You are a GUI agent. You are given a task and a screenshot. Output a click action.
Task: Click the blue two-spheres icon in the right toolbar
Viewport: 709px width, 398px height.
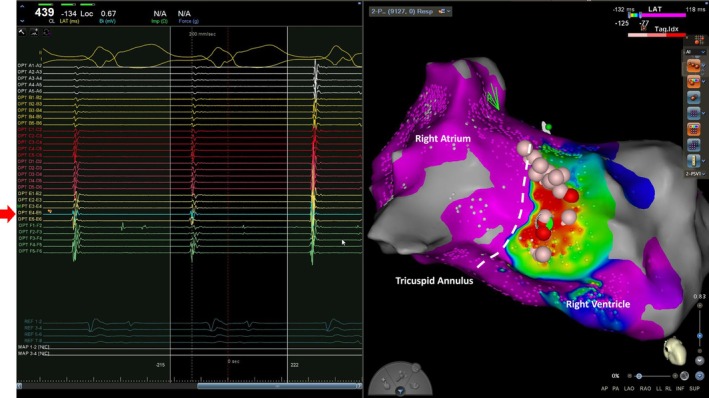693,97
